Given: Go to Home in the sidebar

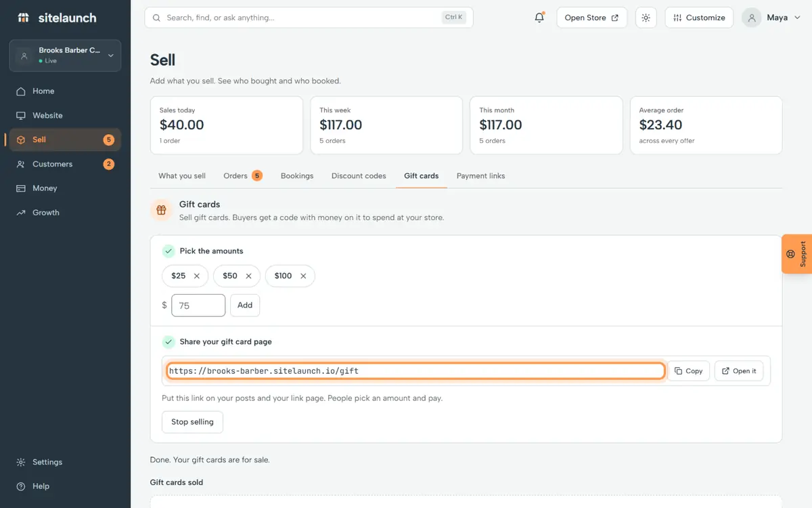Looking at the screenshot, I should pyautogui.click(x=65, y=91).
